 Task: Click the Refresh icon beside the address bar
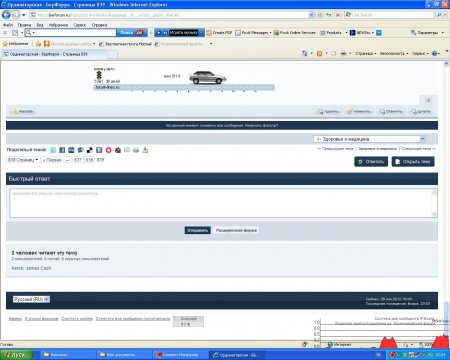(329, 15)
